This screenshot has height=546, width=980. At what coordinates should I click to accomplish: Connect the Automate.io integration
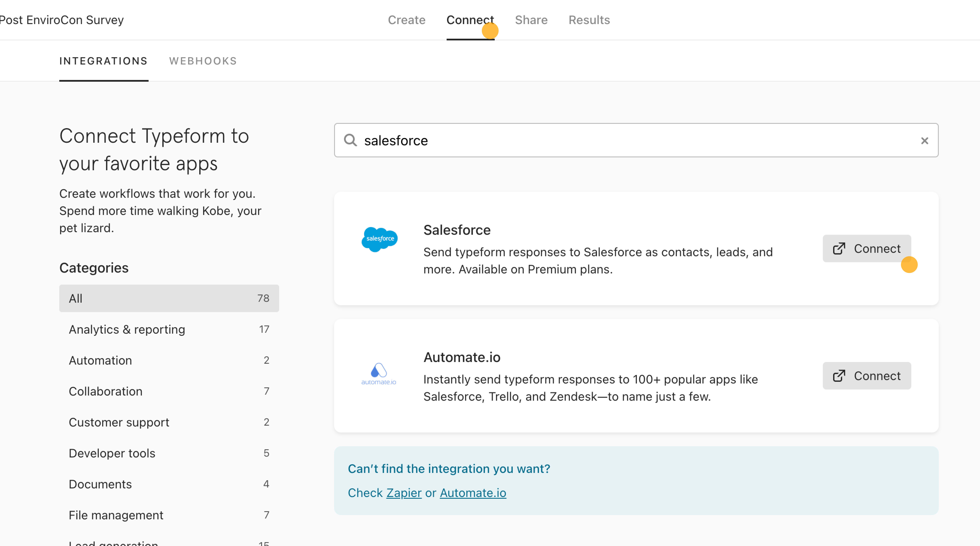click(867, 376)
